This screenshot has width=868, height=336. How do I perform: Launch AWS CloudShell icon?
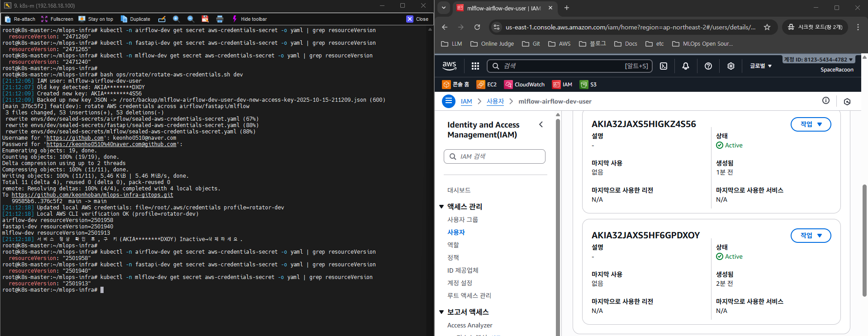coord(664,66)
